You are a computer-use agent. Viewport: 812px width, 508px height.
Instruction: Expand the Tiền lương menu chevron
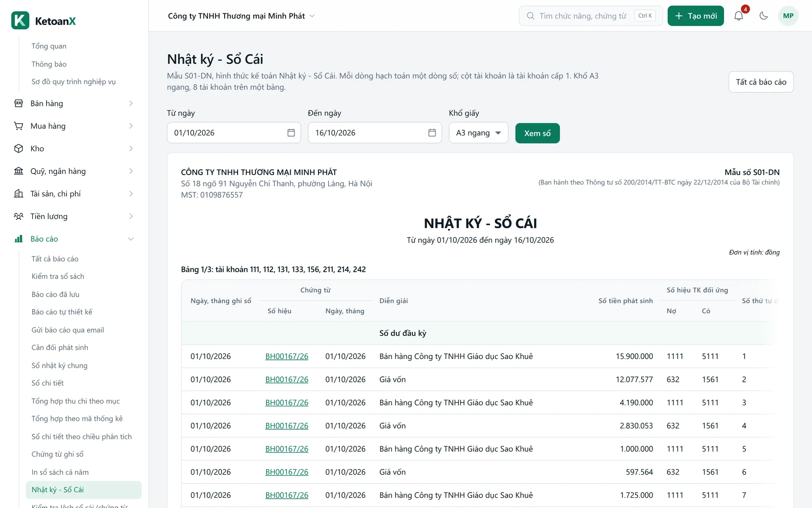(x=131, y=216)
